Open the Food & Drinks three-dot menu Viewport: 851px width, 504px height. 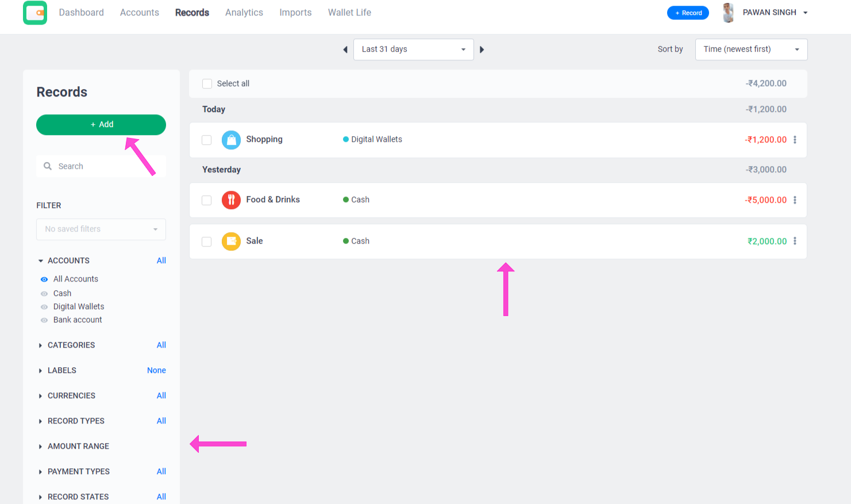pos(795,200)
